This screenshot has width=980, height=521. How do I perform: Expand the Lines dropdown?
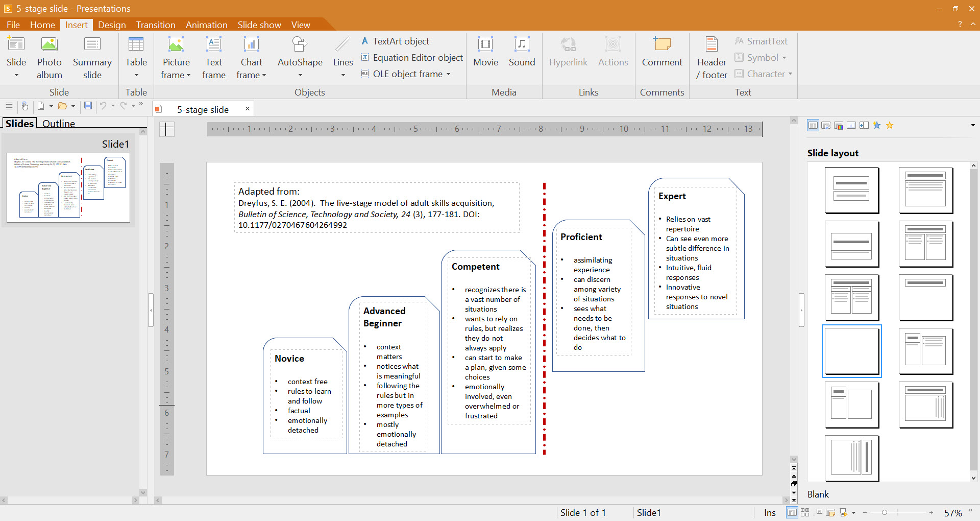pos(343,75)
